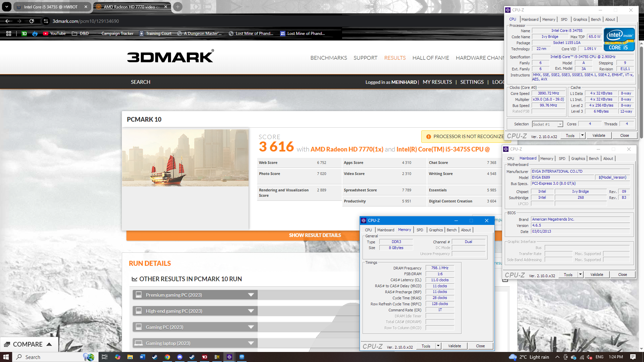Open PCMark 10 app on the taskbar

(x=205, y=357)
